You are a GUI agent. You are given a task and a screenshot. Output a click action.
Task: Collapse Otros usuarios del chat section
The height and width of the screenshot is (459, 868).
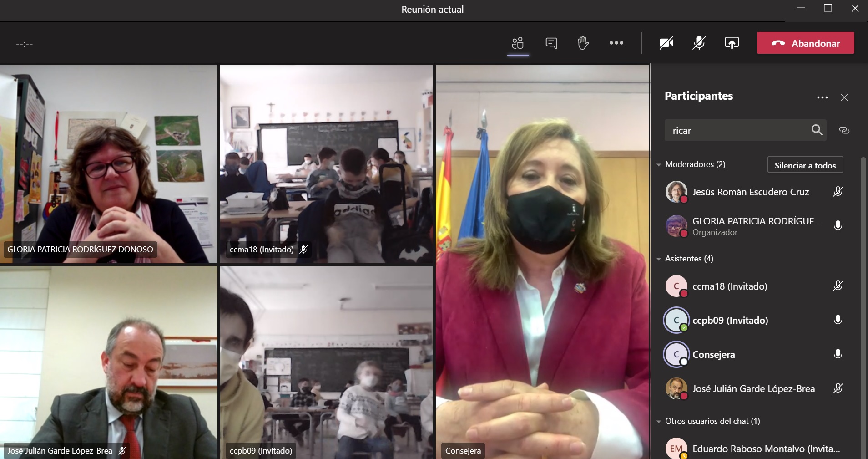[659, 422]
